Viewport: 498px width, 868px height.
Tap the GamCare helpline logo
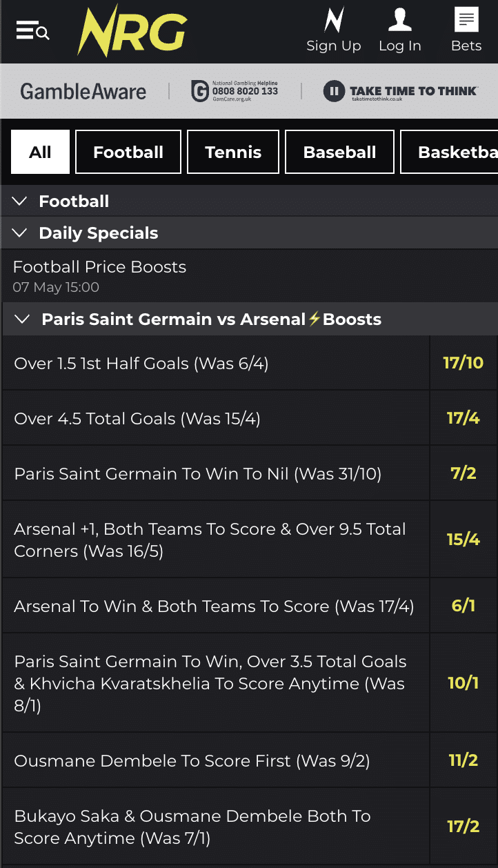click(x=235, y=91)
